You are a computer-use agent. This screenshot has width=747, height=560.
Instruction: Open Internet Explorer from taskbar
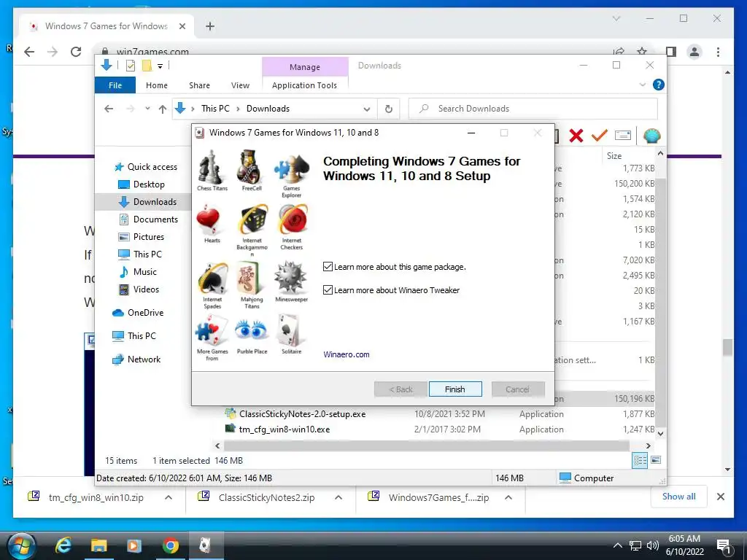tap(63, 545)
